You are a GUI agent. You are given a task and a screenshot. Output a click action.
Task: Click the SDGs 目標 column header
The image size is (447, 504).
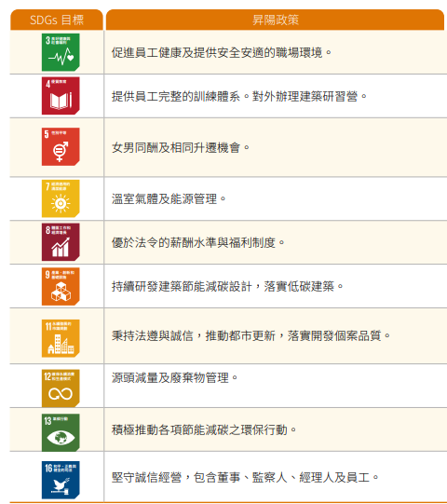click(x=57, y=20)
